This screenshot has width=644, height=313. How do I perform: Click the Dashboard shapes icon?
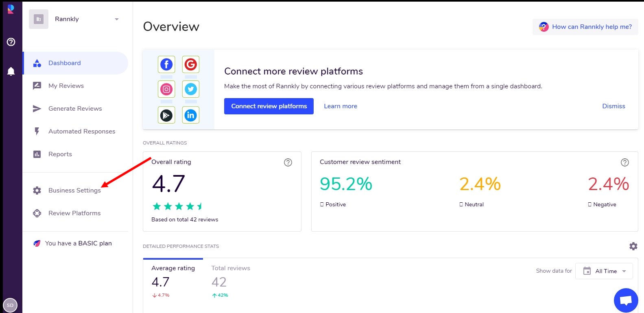[37, 63]
